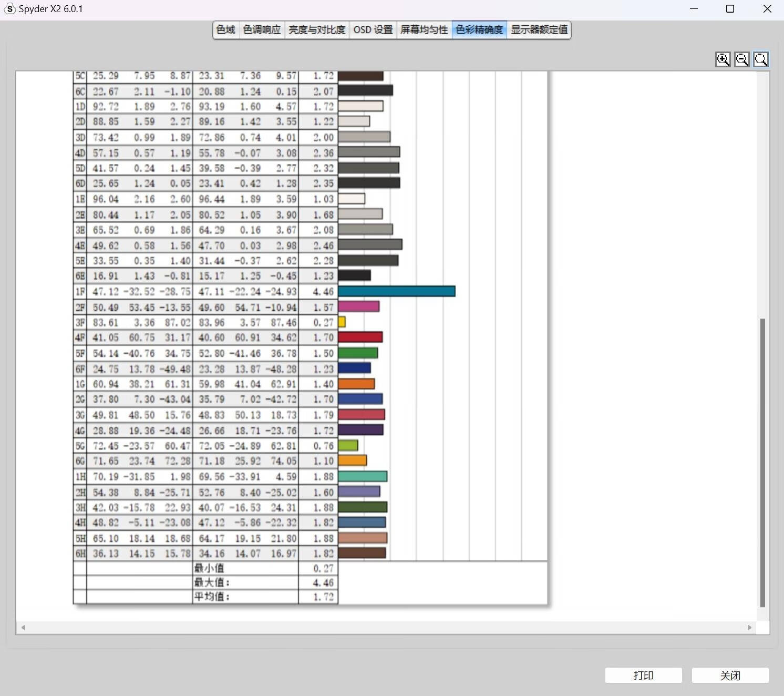The width and height of the screenshot is (784, 696).
Task: Zoom in on the report view
Action: tap(723, 59)
